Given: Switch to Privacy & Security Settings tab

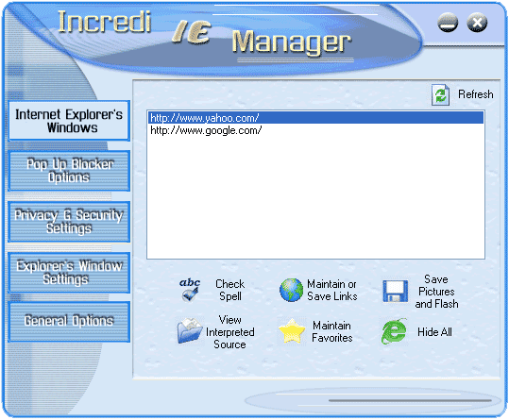Looking at the screenshot, I should [x=69, y=222].
